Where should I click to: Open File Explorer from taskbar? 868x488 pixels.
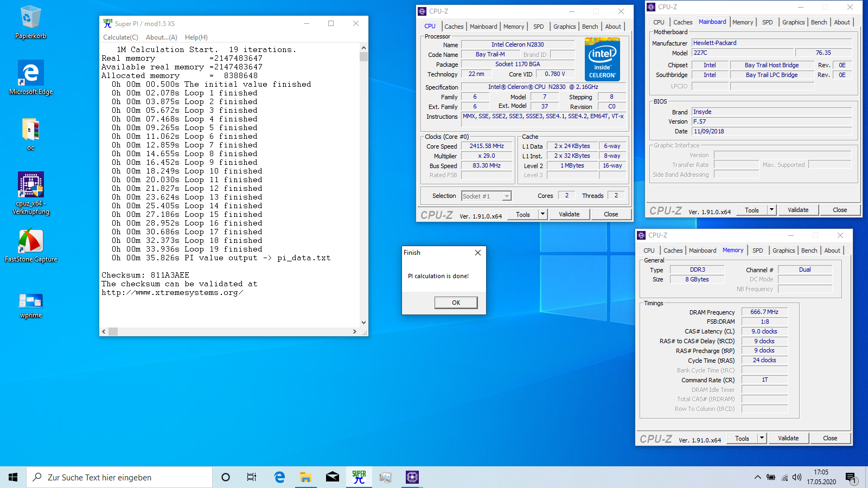tap(306, 477)
